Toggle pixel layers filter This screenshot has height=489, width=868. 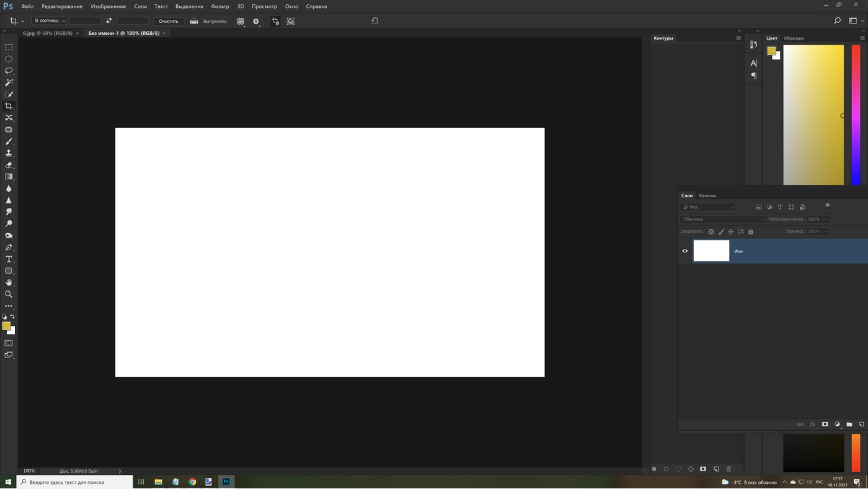point(759,207)
